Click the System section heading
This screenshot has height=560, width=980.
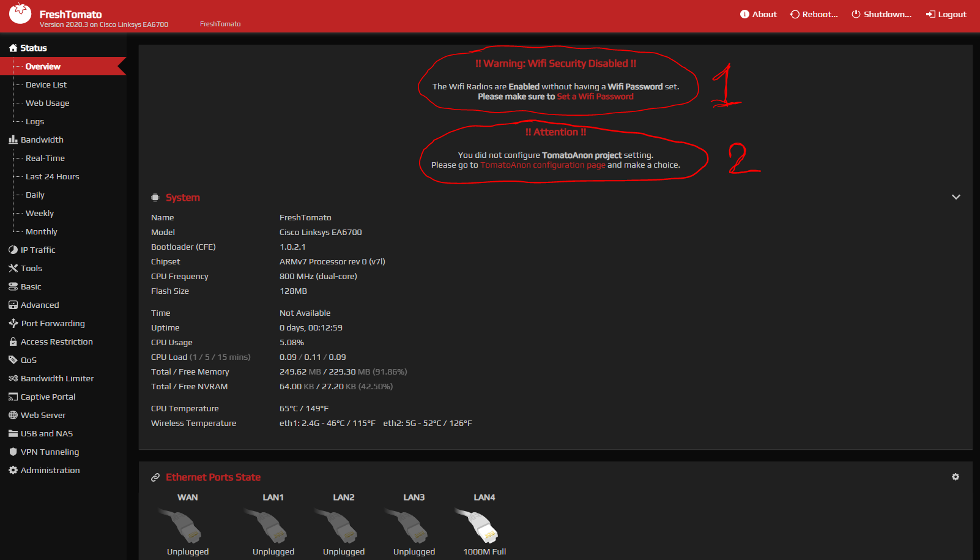183,198
